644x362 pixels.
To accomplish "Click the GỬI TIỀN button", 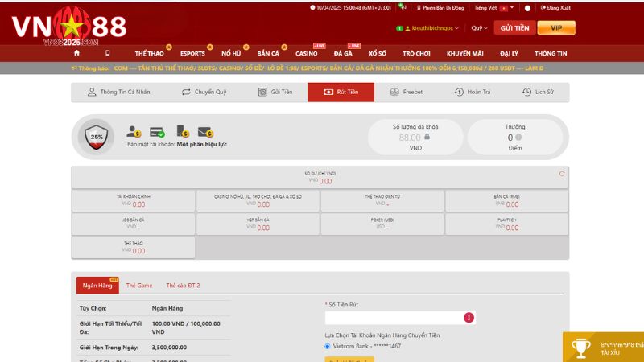I will [x=514, y=28].
